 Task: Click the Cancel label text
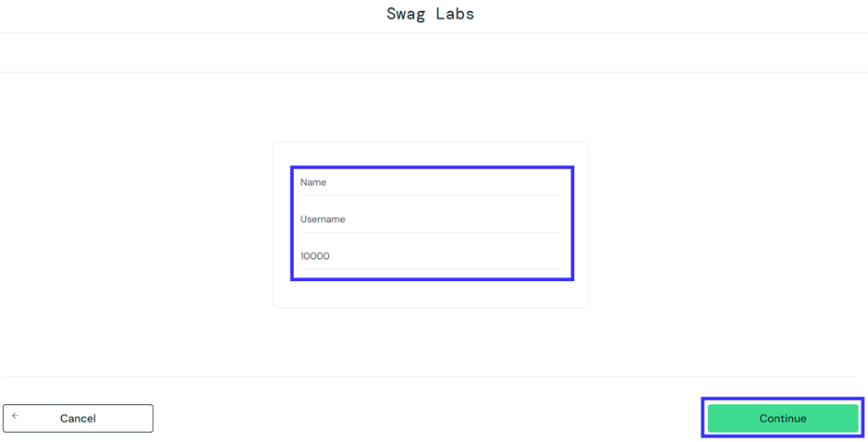(x=78, y=419)
